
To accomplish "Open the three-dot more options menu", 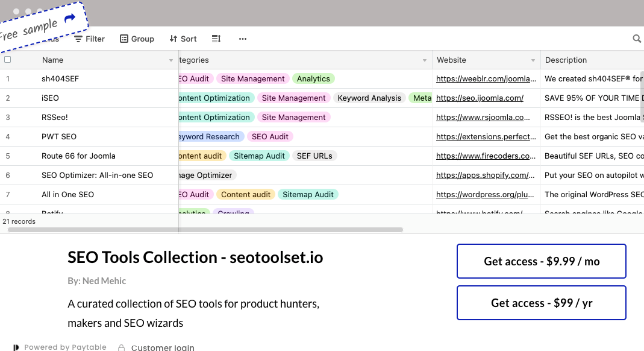I will click(x=243, y=39).
